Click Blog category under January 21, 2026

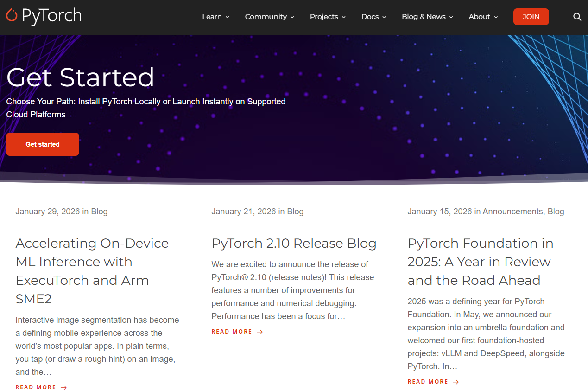pyautogui.click(x=295, y=212)
